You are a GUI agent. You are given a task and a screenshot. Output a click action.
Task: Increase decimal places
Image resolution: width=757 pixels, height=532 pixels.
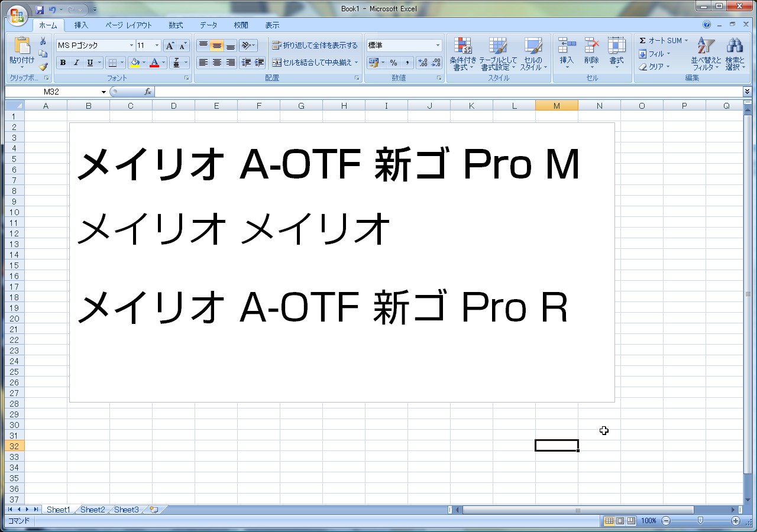click(x=423, y=63)
